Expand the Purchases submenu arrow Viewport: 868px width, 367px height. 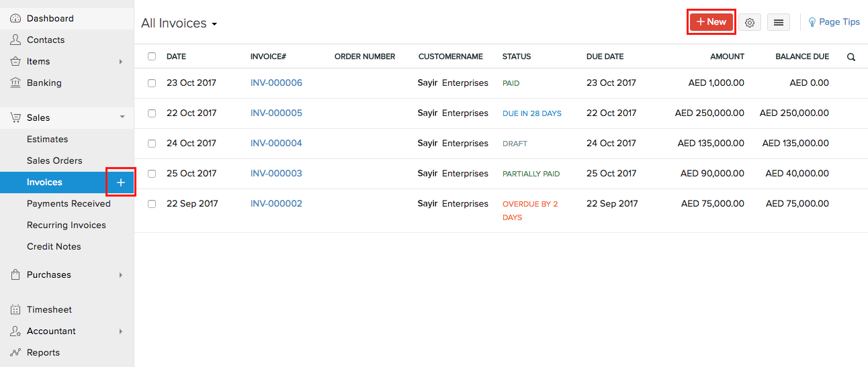(121, 275)
